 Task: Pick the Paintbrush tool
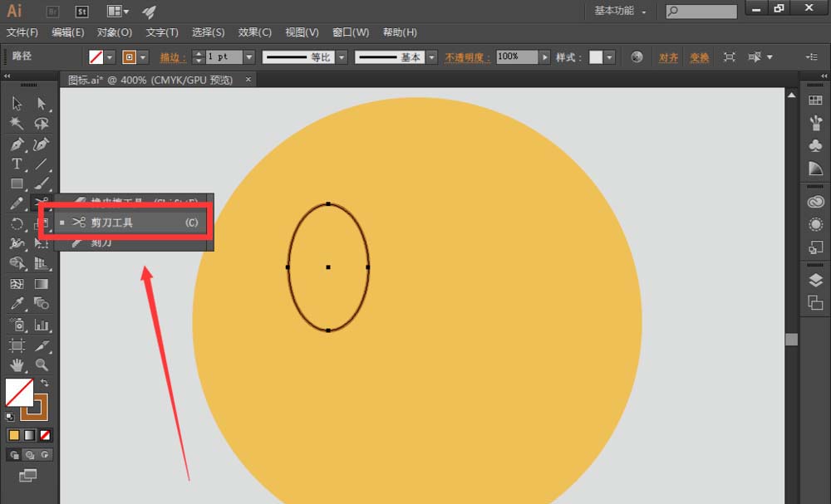click(42, 183)
